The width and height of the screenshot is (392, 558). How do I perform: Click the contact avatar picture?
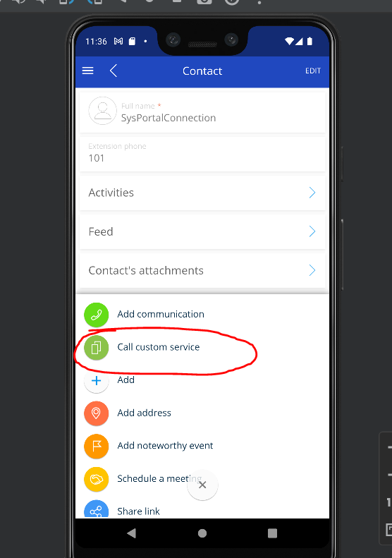102,111
